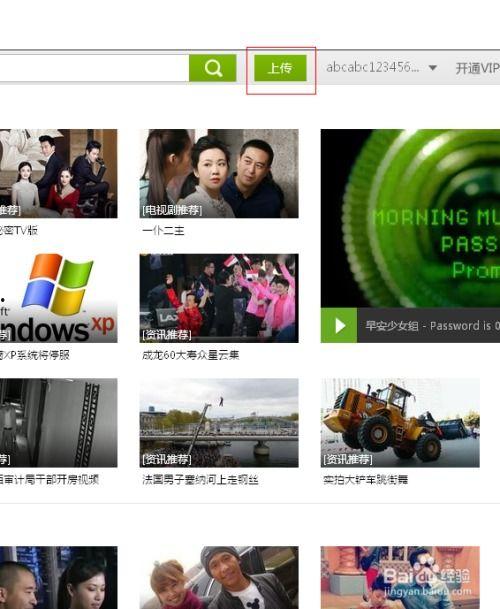
Task: Click the 开通VIP link
Action: 477,68
